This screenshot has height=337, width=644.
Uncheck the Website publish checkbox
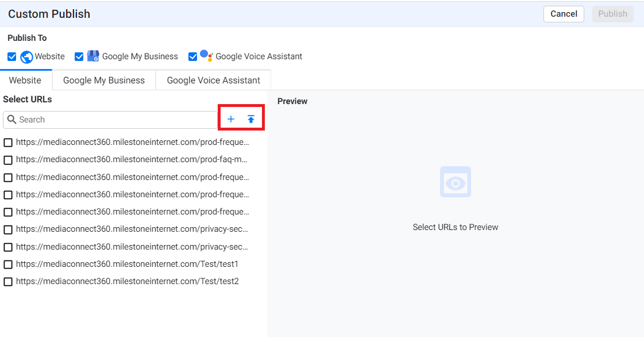pyautogui.click(x=12, y=56)
